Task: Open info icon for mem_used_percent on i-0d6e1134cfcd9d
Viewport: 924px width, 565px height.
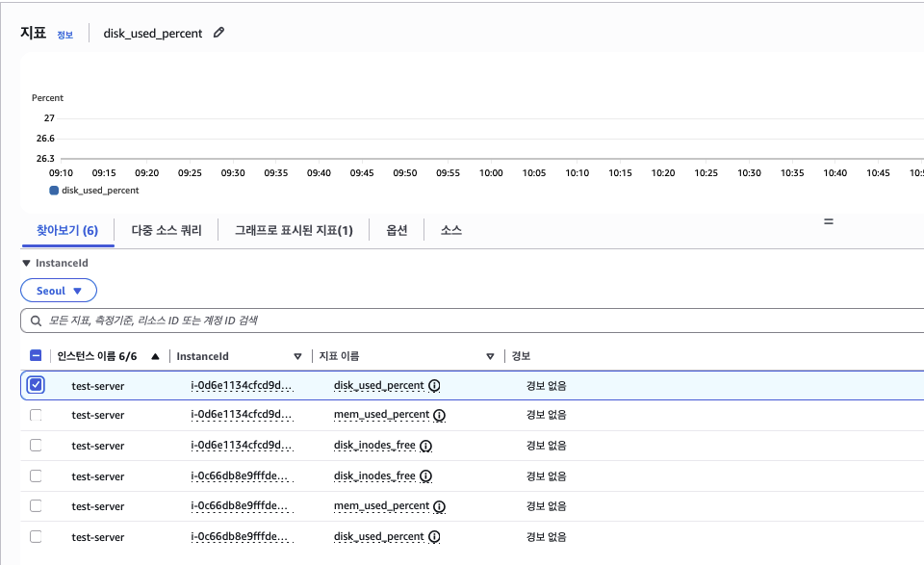Action: coord(440,416)
